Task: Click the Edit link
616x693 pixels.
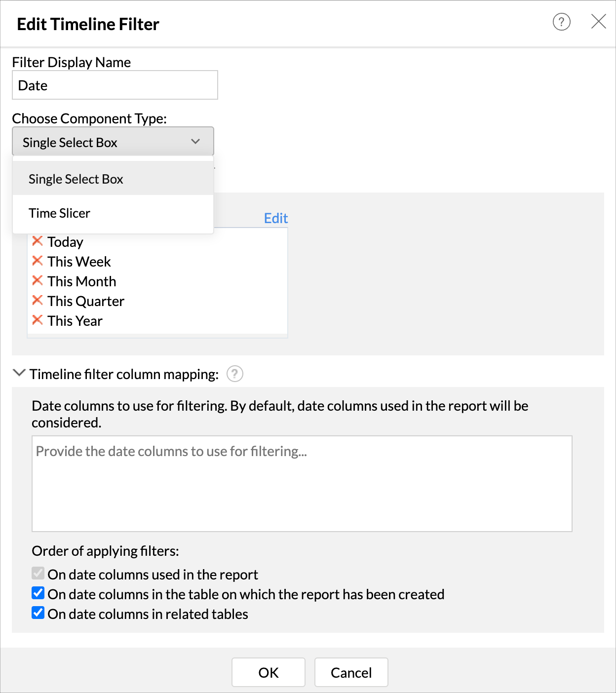Action: [276, 218]
